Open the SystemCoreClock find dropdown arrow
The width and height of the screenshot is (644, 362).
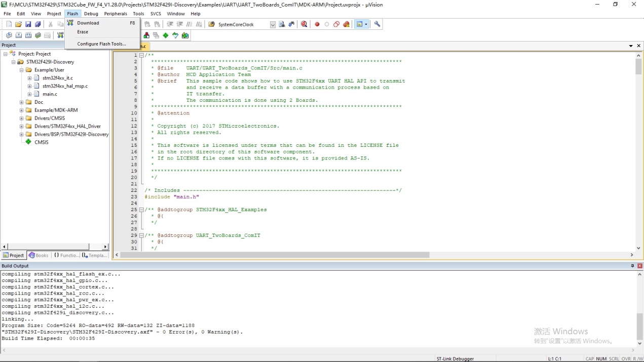click(x=273, y=24)
